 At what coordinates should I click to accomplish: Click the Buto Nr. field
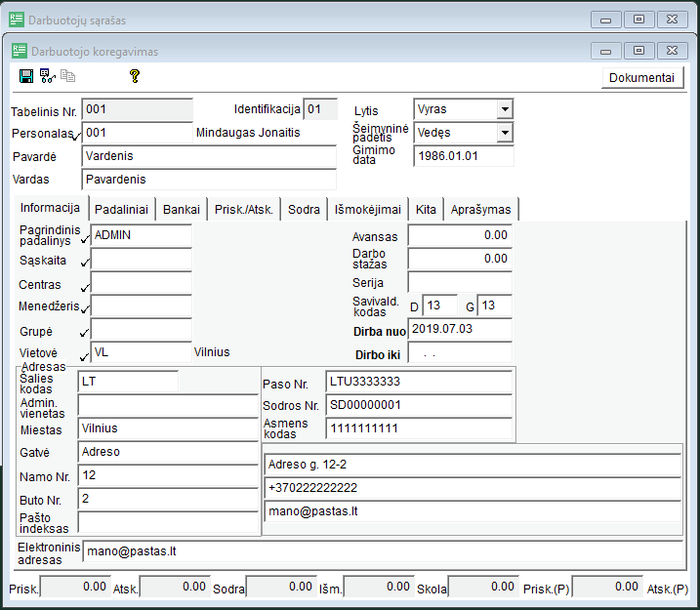tap(168, 499)
